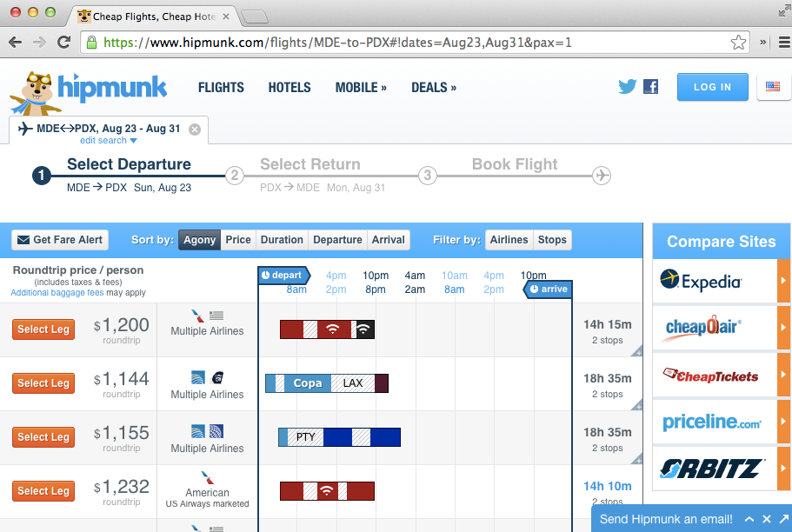792x532 pixels.
Task: Switch to the HOTELS tab
Action: point(289,87)
